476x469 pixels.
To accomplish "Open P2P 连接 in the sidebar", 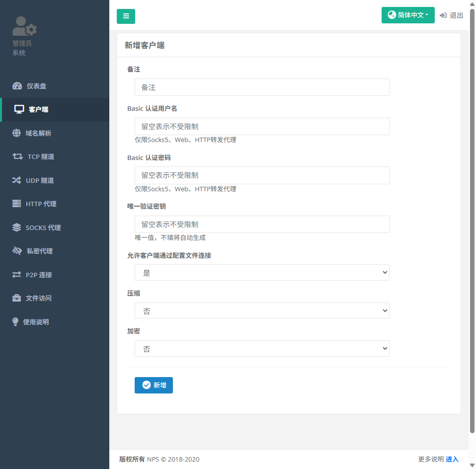I will point(55,275).
